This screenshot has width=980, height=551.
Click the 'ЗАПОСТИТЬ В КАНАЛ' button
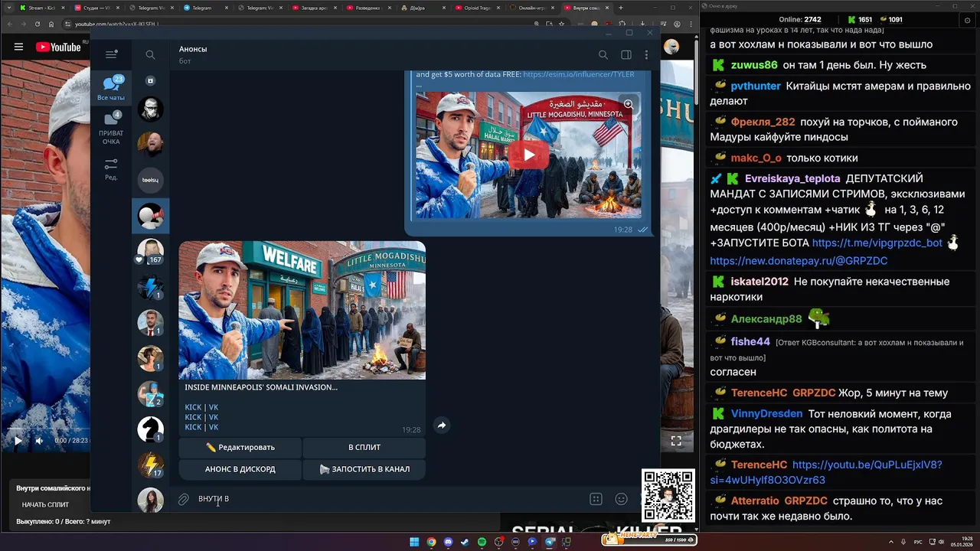coord(364,469)
